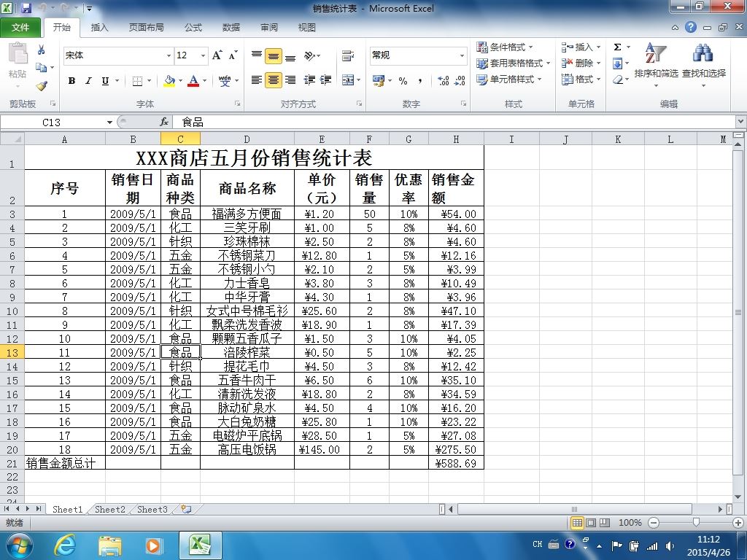Open Internet Explorer from taskbar
The image size is (747, 560).
[x=64, y=545]
